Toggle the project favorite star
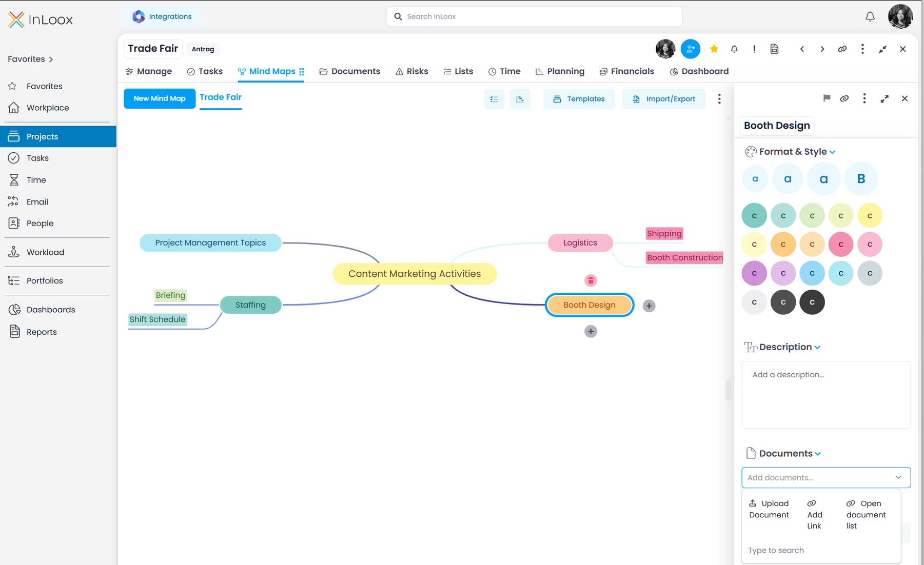Viewport: 924px width, 565px height. pyautogui.click(x=714, y=49)
